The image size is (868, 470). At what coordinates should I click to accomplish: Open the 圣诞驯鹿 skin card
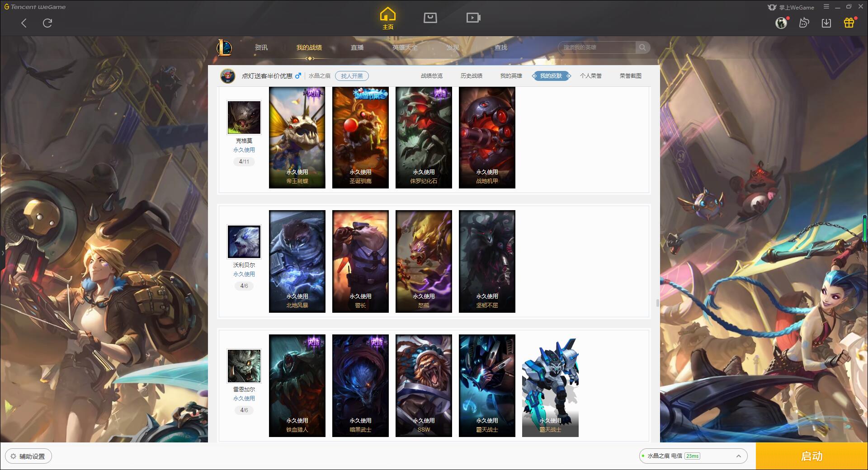[x=360, y=137]
